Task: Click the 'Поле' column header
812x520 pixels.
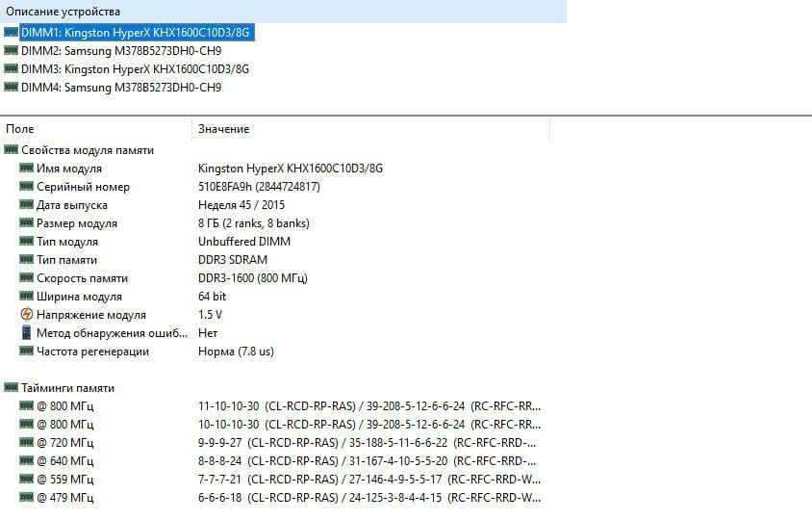Action: (96, 129)
